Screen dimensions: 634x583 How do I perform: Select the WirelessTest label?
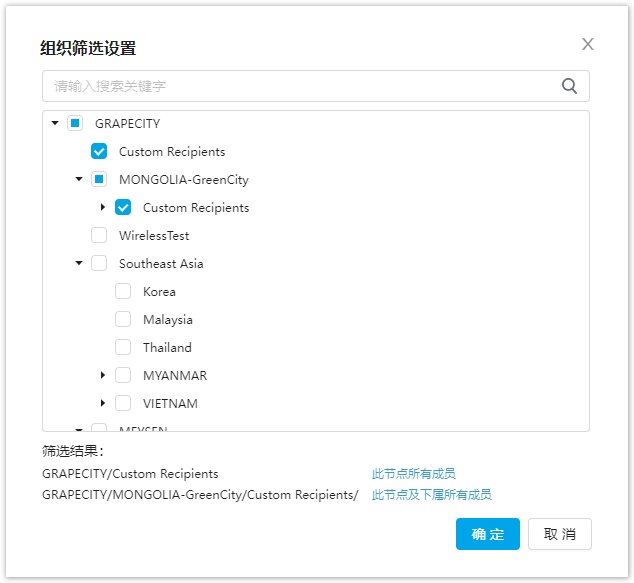(154, 236)
